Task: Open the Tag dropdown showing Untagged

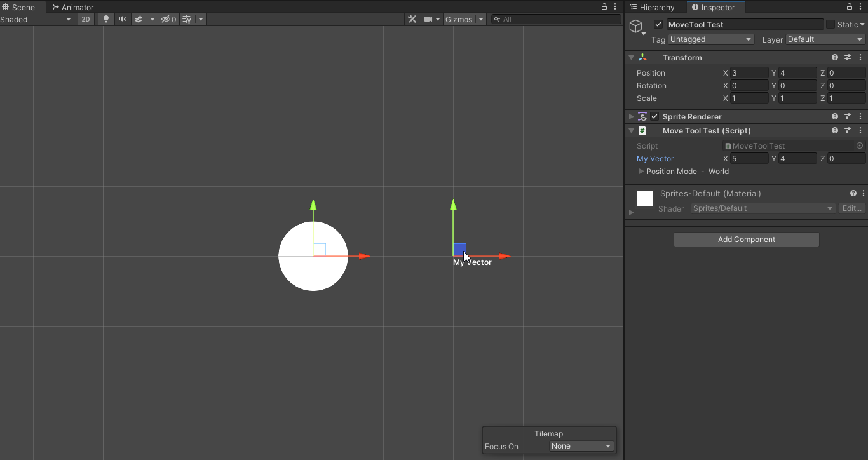Action: tap(710, 39)
